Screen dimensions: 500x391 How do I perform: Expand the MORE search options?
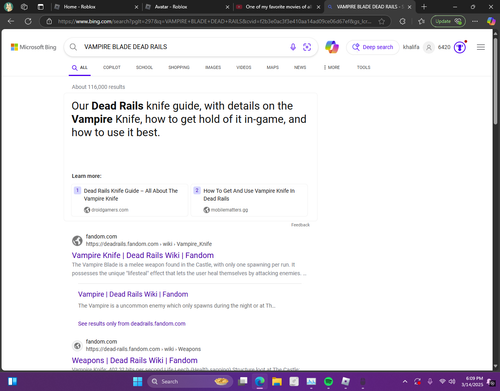332,67
